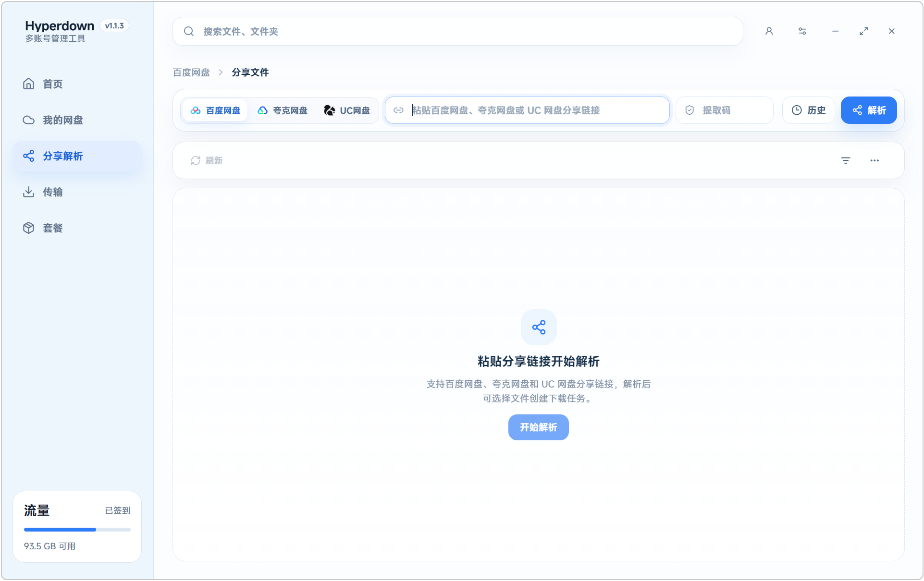Screen dimensions: 924x581
Task: Maximize the Hyperdown window
Action: point(863,31)
